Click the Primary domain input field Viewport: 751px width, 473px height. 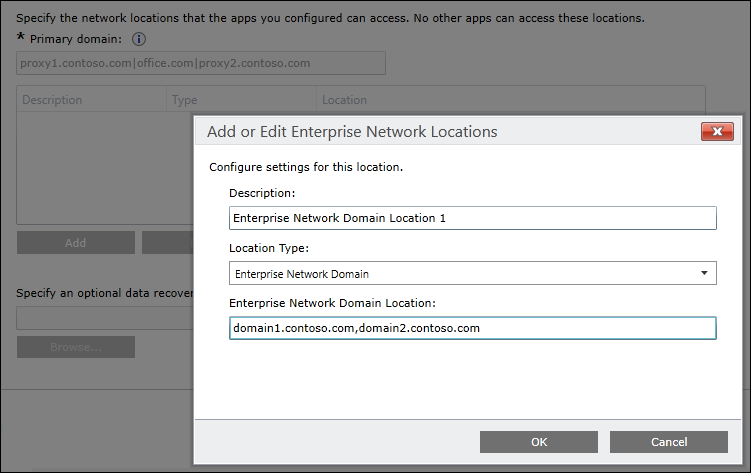tap(201, 63)
